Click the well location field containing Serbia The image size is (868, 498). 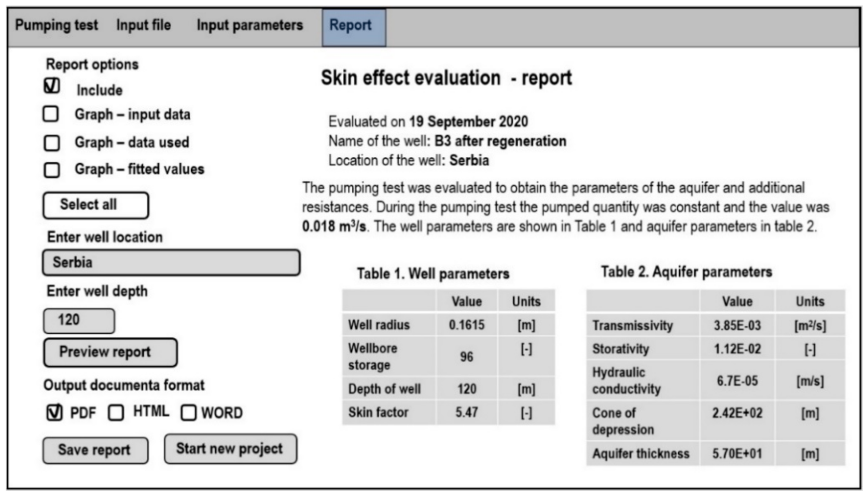171,263
